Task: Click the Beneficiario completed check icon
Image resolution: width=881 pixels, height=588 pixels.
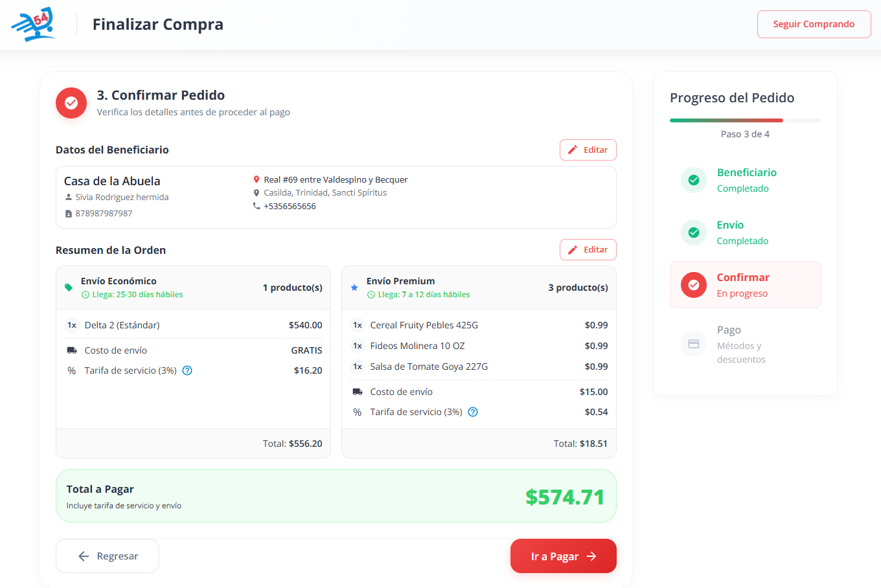Action: click(693, 180)
